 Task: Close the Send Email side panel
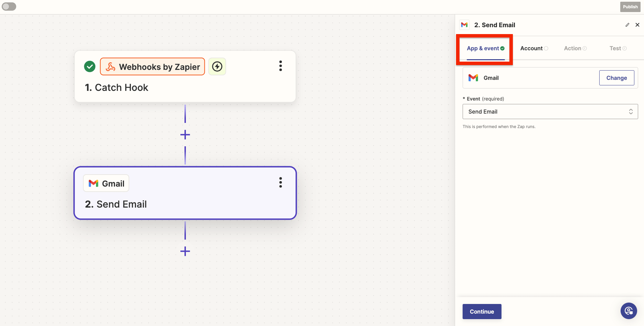tap(637, 25)
